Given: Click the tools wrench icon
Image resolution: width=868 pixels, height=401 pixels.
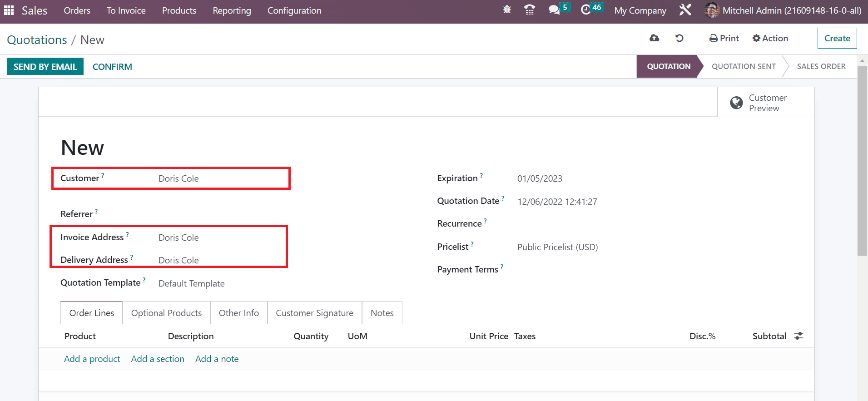Looking at the screenshot, I should [685, 10].
